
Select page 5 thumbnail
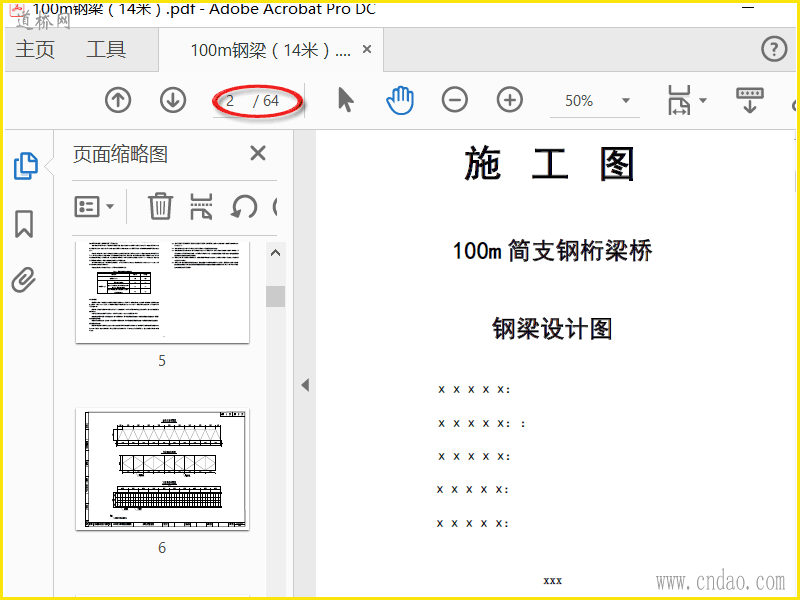coord(162,292)
